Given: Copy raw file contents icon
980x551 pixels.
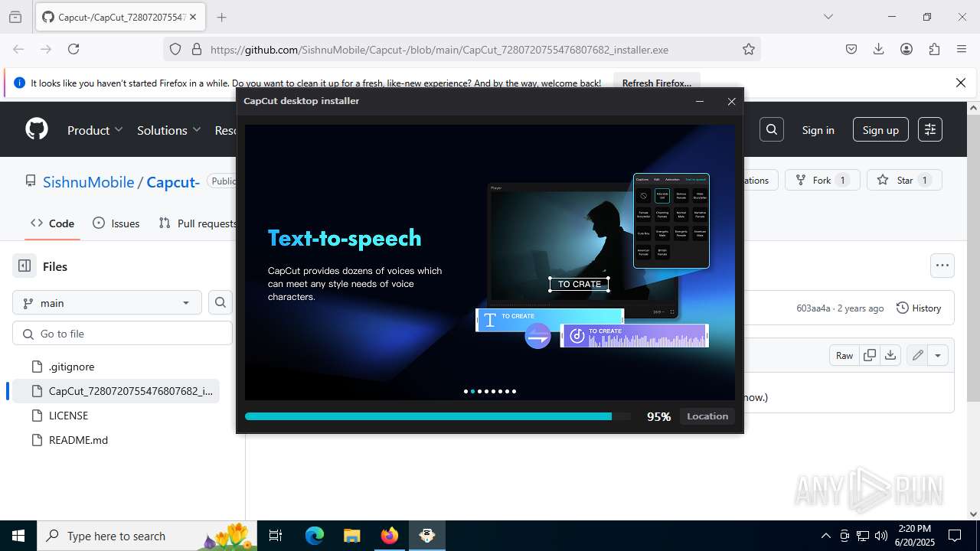Looking at the screenshot, I should (x=869, y=355).
